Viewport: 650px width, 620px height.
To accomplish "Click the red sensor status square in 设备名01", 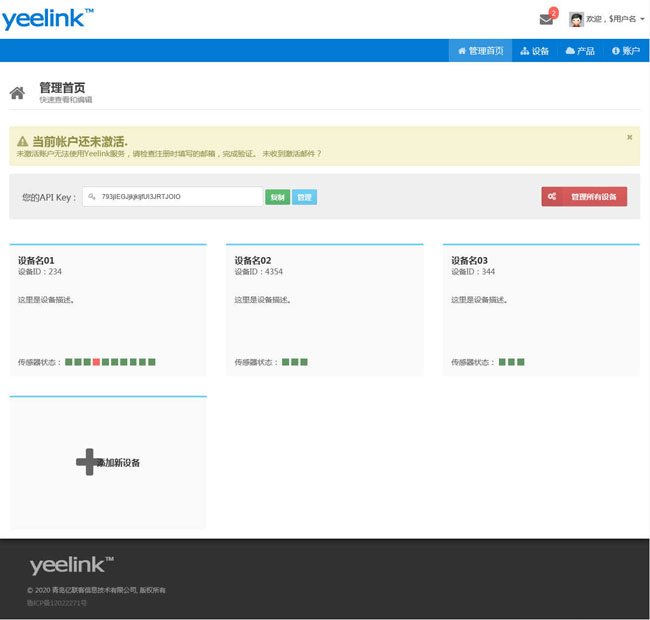I will pos(96,362).
